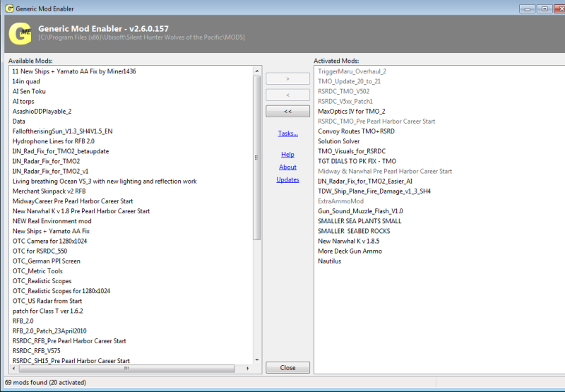The image size is (565, 392).
Task: Select the 'Data' entry
Action: click(x=19, y=121)
